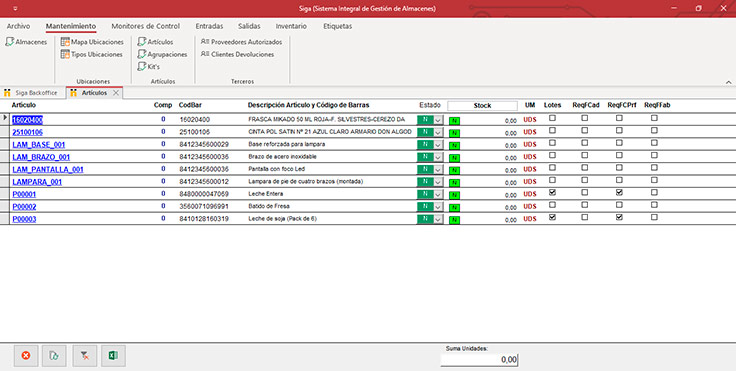This screenshot has width=736, height=371.
Task: Open Proveedores Autorizados in Terceros group
Action: [x=241, y=42]
